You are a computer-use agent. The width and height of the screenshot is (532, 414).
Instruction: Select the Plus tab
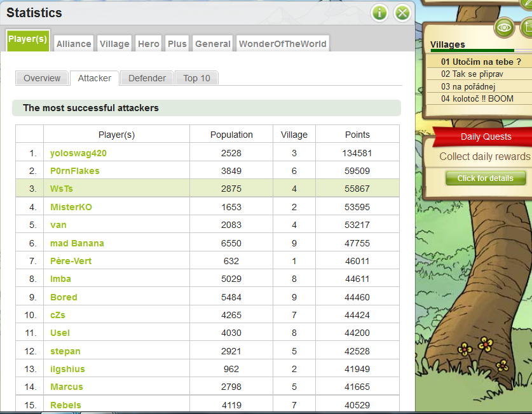click(x=177, y=44)
